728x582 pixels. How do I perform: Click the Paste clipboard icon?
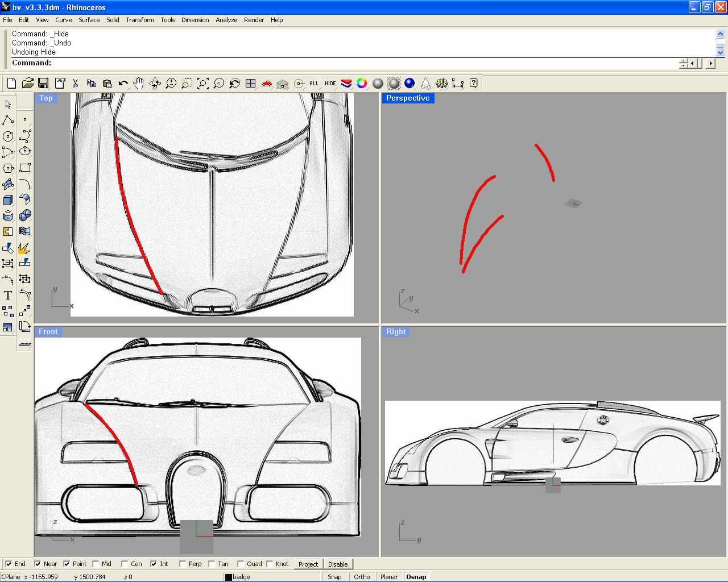107,84
